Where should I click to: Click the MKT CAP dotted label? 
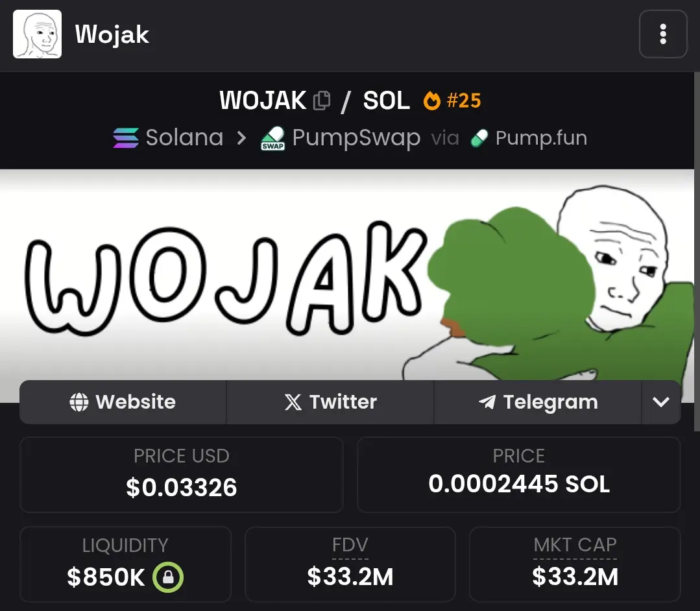pos(575,545)
